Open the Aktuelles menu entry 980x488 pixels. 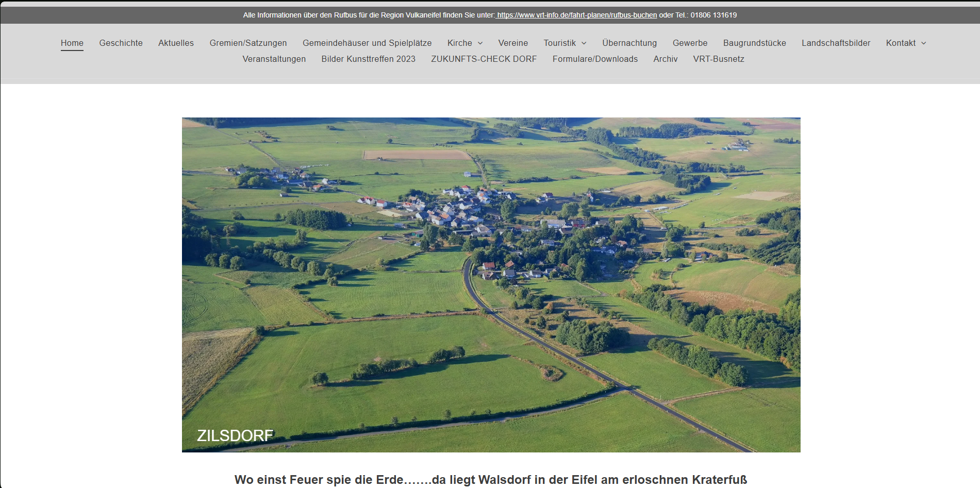[x=176, y=43]
